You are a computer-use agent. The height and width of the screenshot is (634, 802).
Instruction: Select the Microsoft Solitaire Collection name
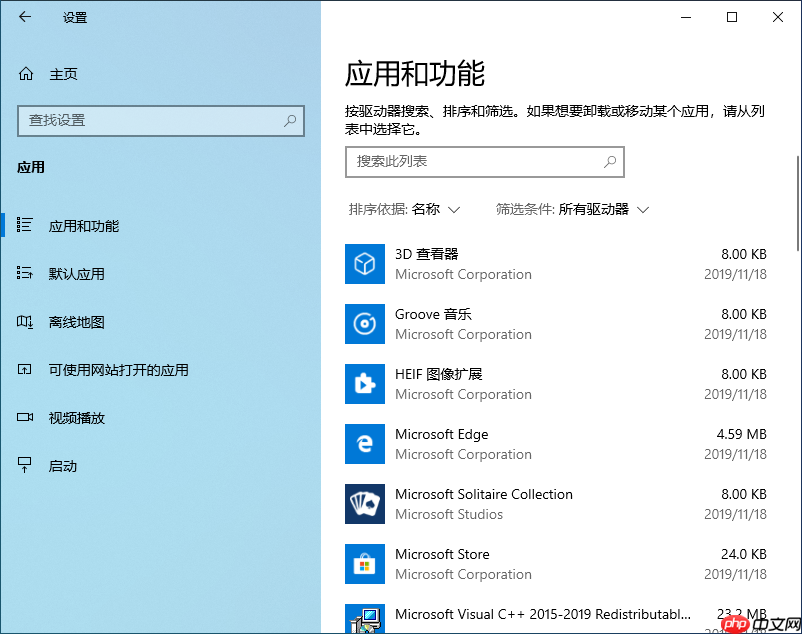[x=484, y=494]
